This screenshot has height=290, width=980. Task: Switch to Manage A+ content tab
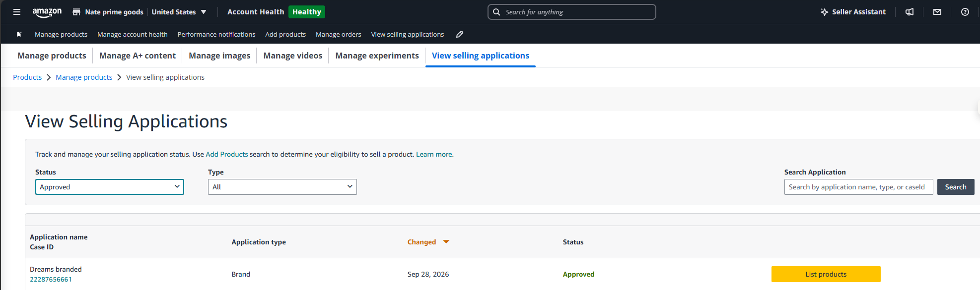pyautogui.click(x=138, y=56)
